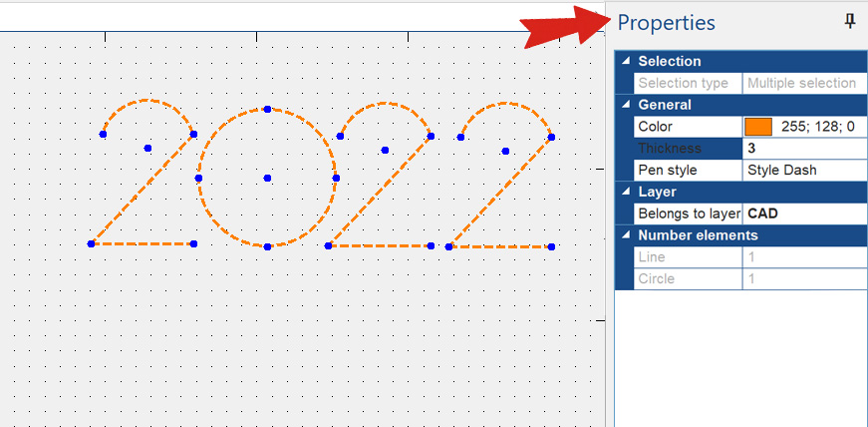Screen dimensions: 868x427
Task: Collapse the General section
Action: click(x=626, y=104)
